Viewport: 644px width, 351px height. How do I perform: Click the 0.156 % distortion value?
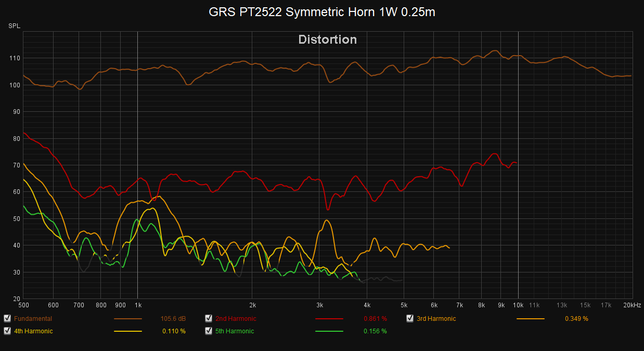pos(375,331)
